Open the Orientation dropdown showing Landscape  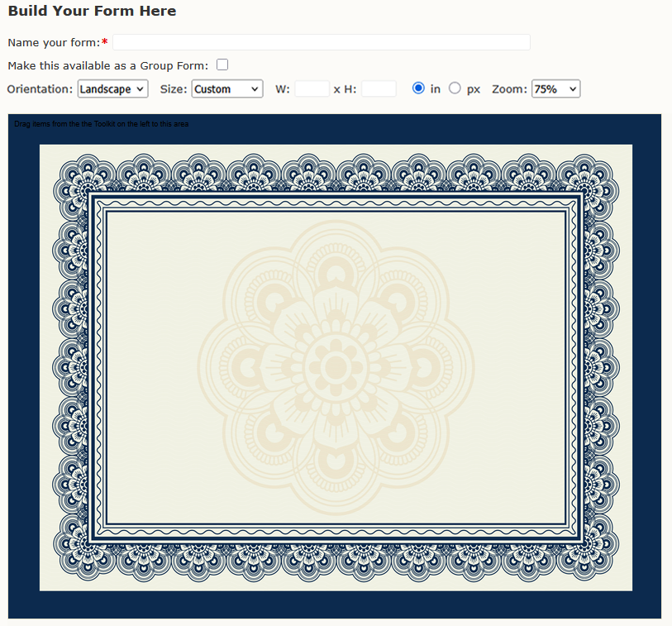click(x=112, y=88)
